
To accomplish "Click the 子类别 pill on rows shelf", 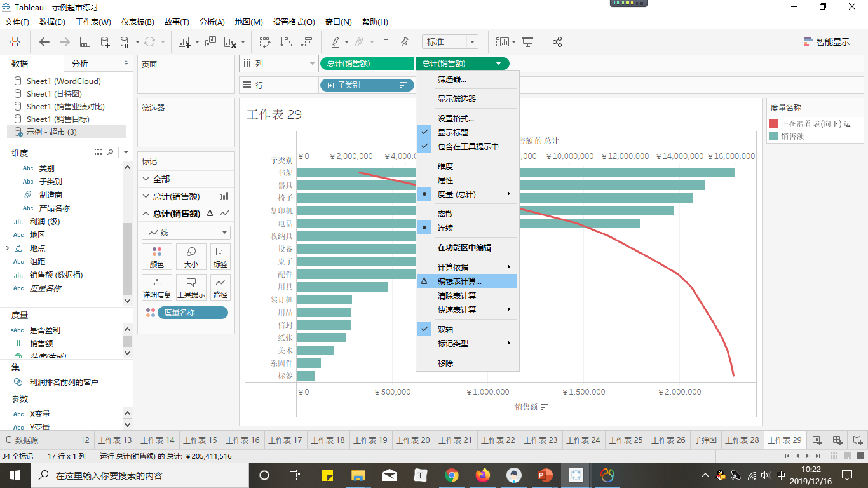I will pos(367,85).
